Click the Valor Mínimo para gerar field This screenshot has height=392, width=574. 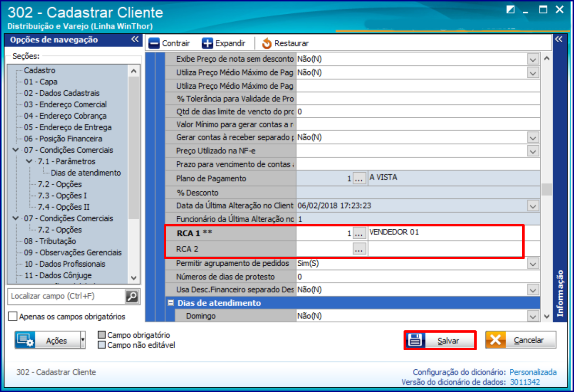(418, 124)
